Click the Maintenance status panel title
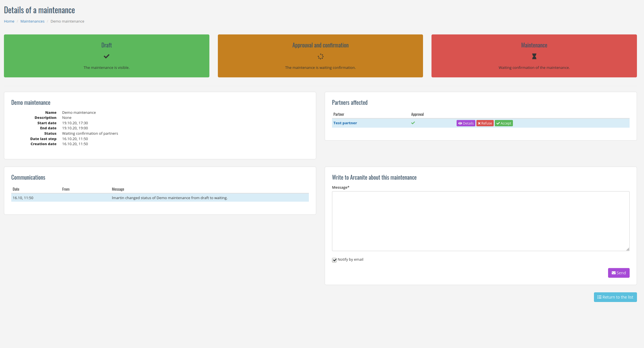 point(534,45)
